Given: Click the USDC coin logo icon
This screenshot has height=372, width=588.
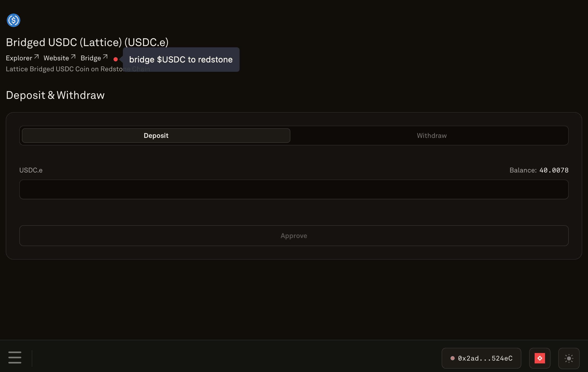Looking at the screenshot, I should 14,20.
